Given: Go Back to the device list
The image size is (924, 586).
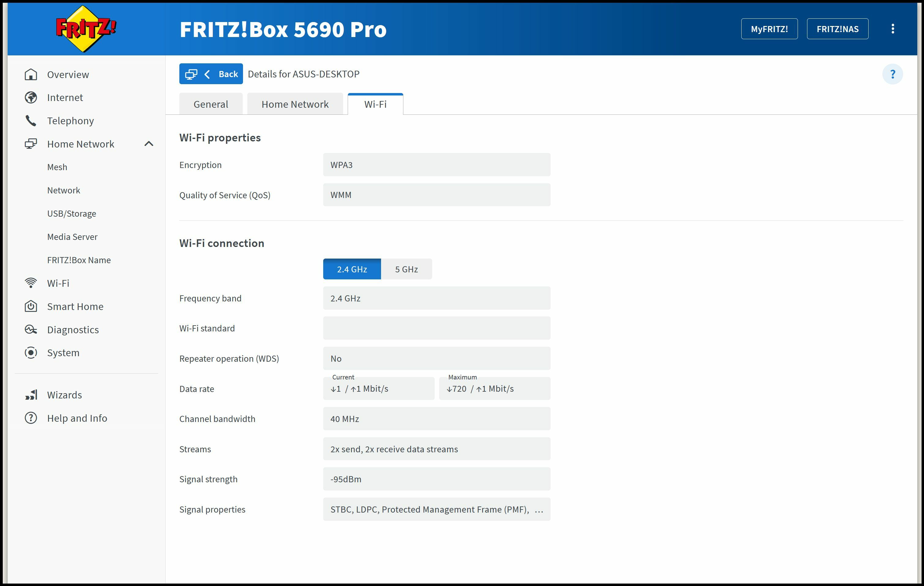Looking at the screenshot, I should coord(211,74).
